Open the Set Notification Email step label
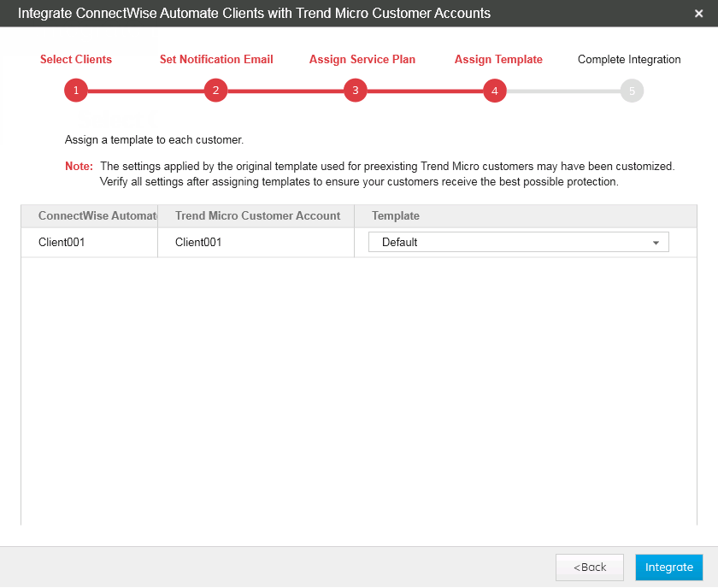The width and height of the screenshot is (718, 588). click(x=216, y=60)
